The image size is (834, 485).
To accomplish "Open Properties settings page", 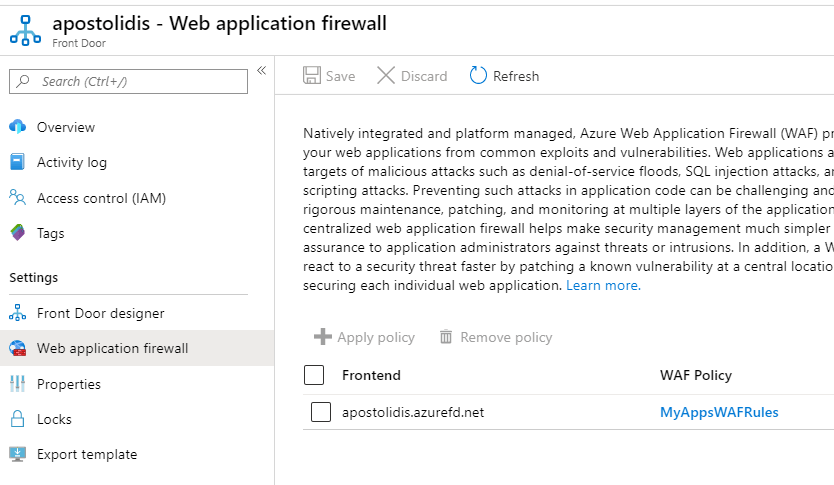I will tap(69, 384).
